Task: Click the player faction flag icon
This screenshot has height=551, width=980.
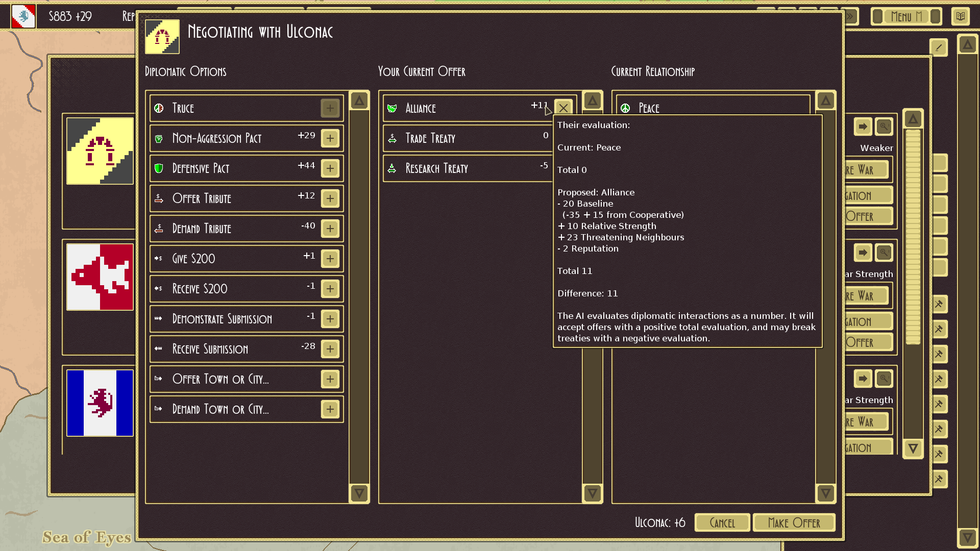Action: click(23, 16)
